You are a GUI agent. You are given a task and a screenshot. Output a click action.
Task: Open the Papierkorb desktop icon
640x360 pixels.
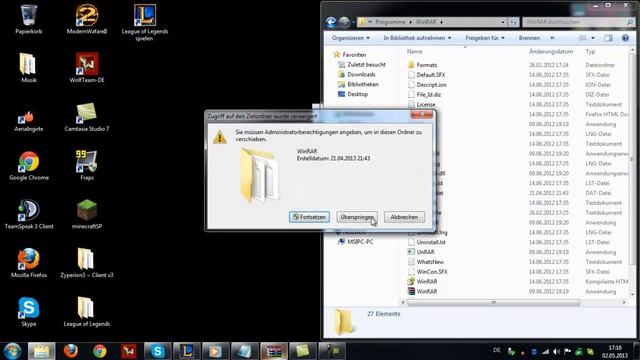(29, 19)
